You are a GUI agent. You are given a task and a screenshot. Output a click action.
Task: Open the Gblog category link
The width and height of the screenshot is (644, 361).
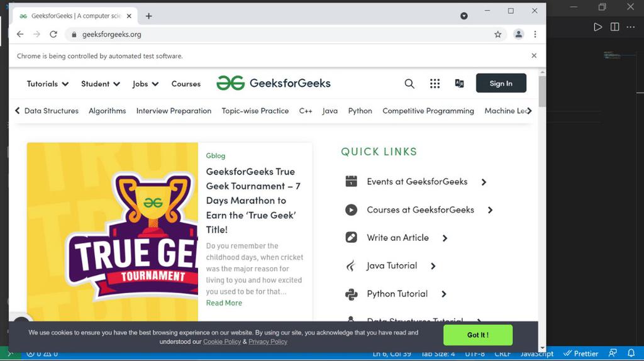click(216, 155)
